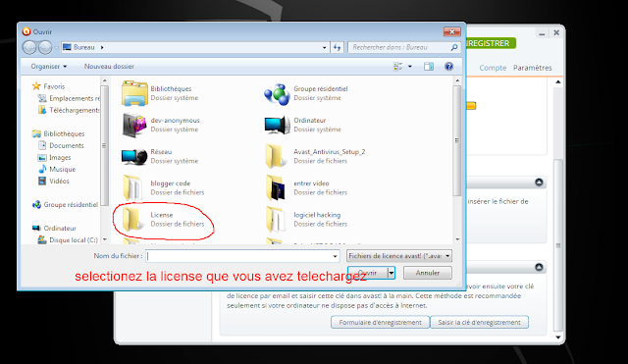Image resolution: width=628 pixels, height=364 pixels.
Task: Click Nouveau dossier in toolbar
Action: [109, 67]
